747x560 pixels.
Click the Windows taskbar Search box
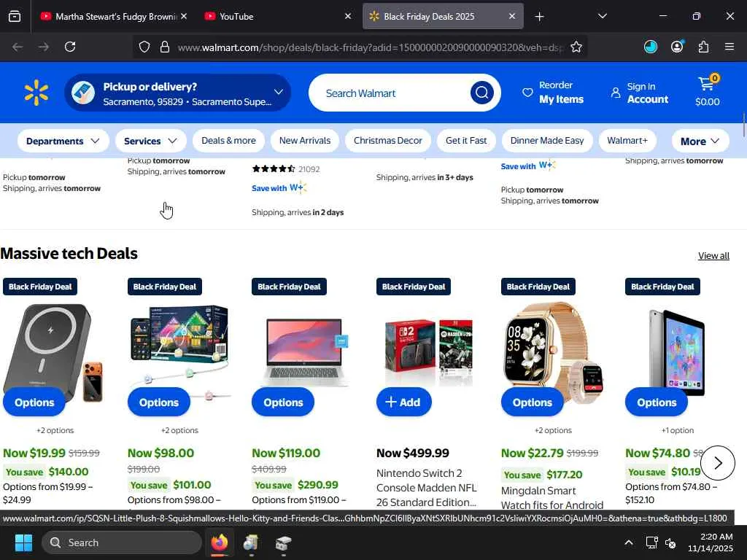tap(122, 542)
